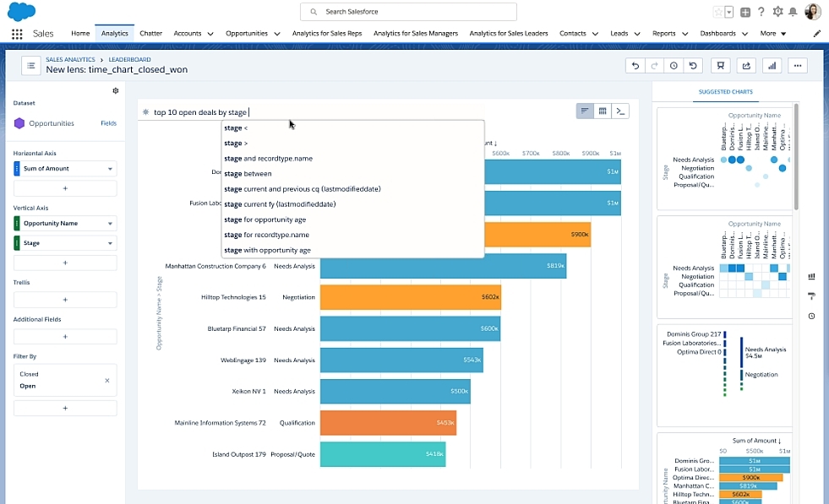Switch to SAQL query mode
Screen dimensions: 829x504
620,111
